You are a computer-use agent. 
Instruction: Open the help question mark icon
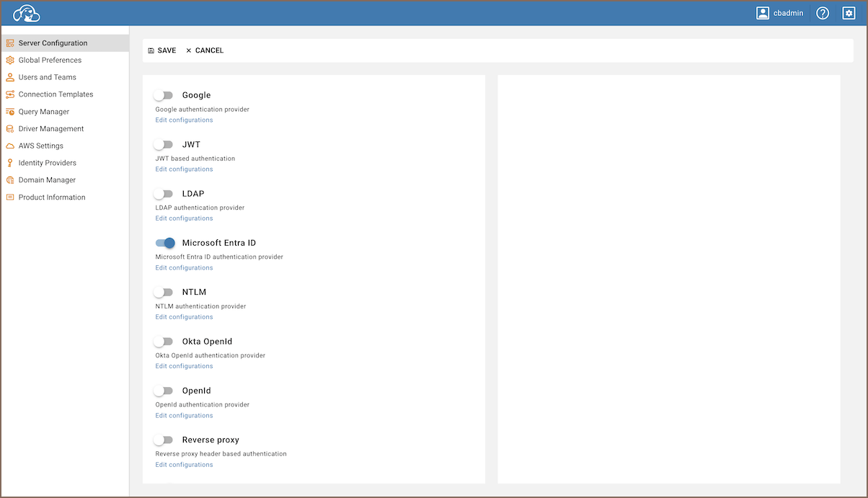[823, 13]
